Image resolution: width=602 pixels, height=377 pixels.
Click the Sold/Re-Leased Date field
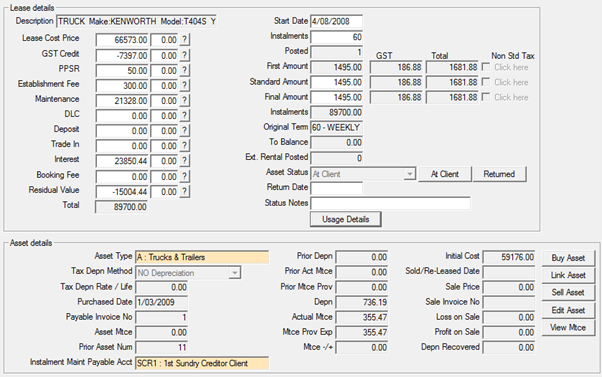coord(509,272)
